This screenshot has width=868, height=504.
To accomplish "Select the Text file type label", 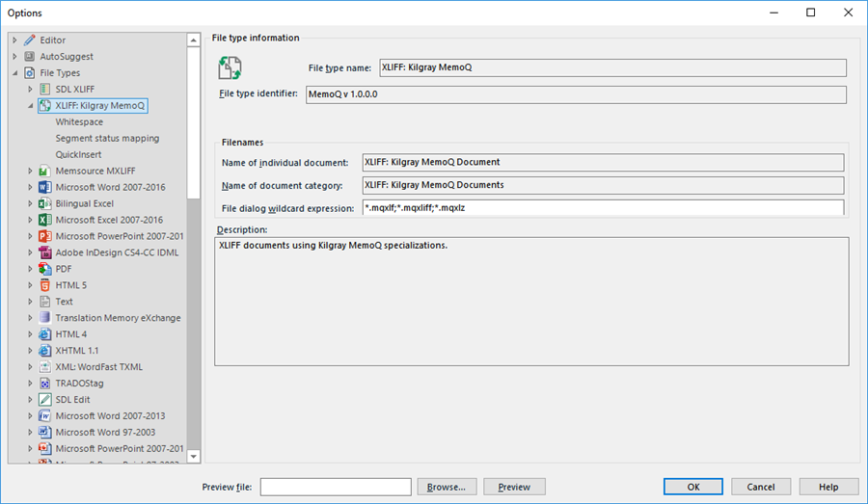I will pos(65,302).
